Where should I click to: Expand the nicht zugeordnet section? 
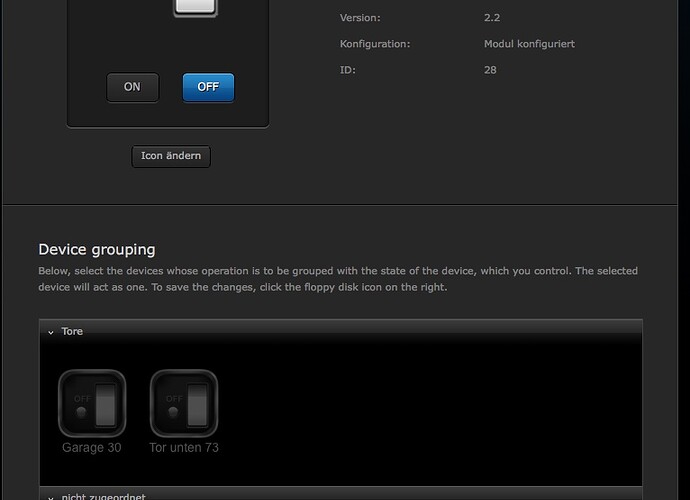(51, 497)
